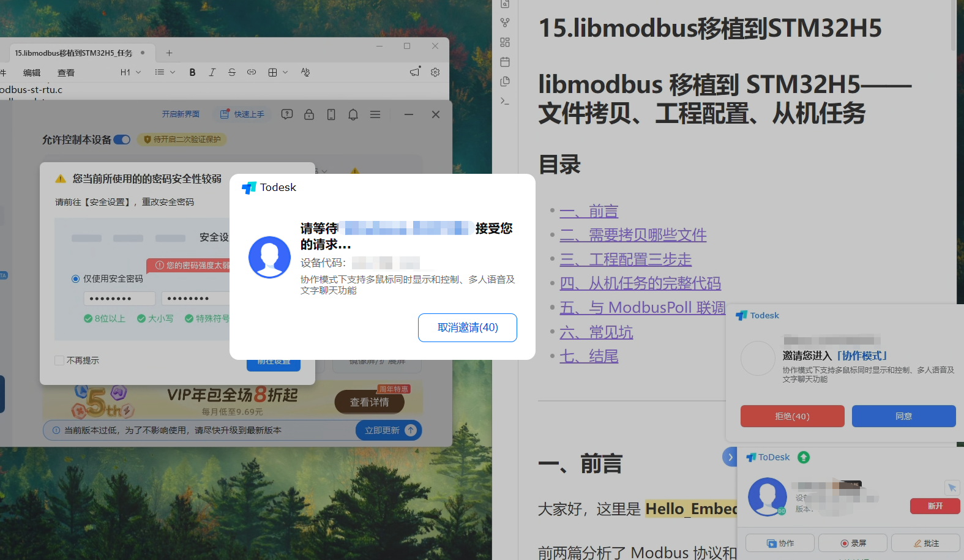Open the 编辑 menu
The image size is (964, 560).
32,72
